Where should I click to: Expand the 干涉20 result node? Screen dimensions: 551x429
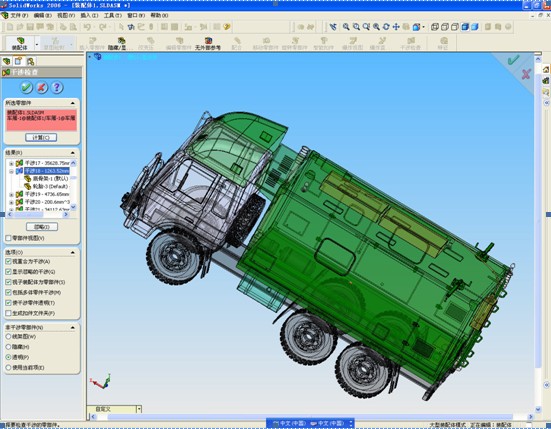pos(11,202)
